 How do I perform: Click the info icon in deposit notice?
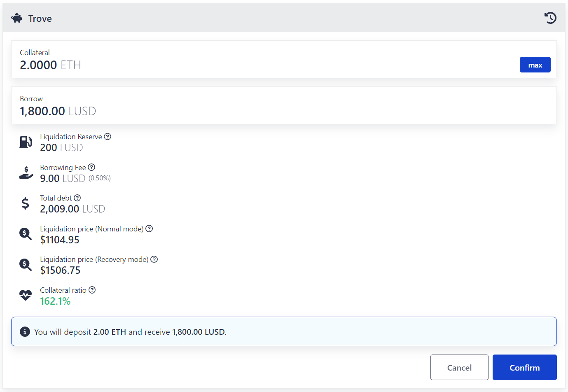[25, 332]
